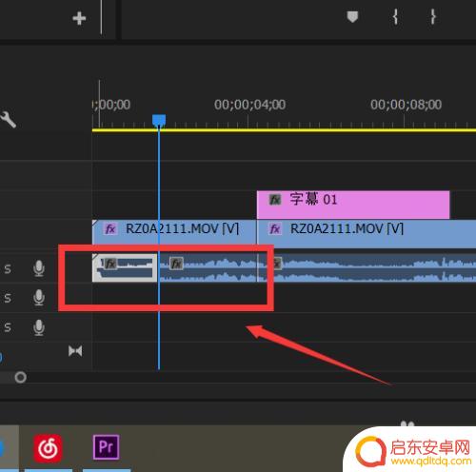Click the blue playhead handle on ruler
This screenshot has height=472, width=476.
[x=159, y=121]
